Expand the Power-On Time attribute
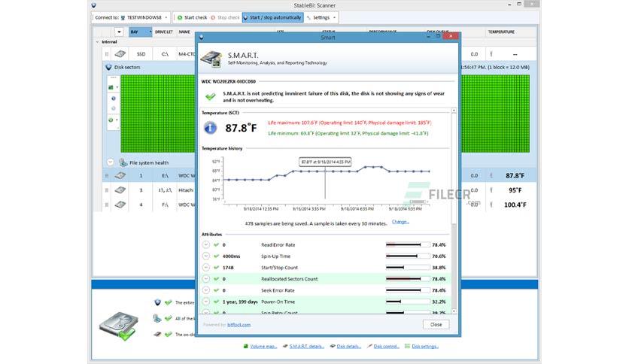 tap(206, 302)
